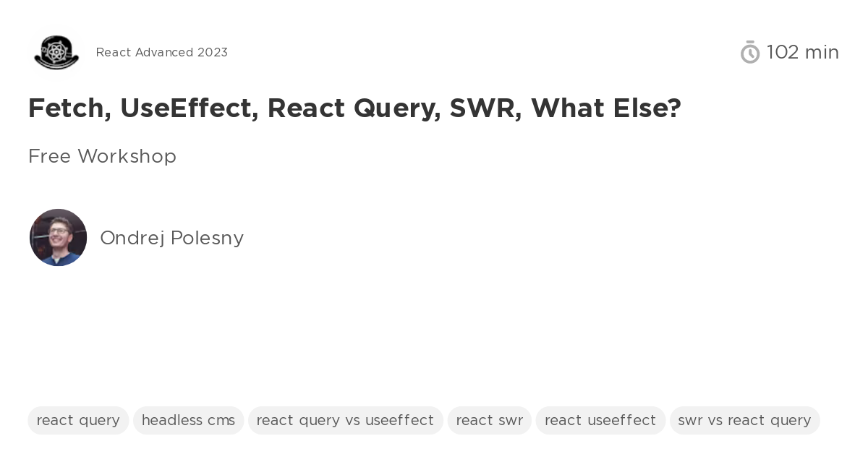Click 'What Else?' in the title
This screenshot has width=868, height=454.
606,108
